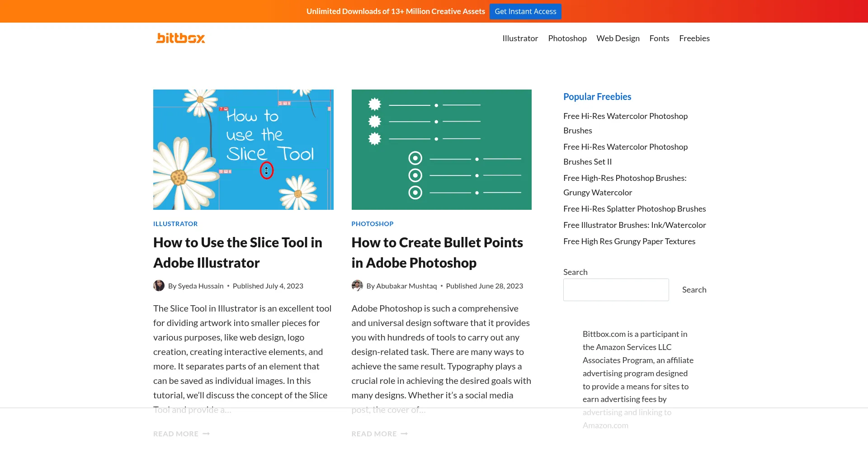The width and height of the screenshot is (868, 449).
Task: Open the Fonts navigation item
Action: tap(659, 38)
